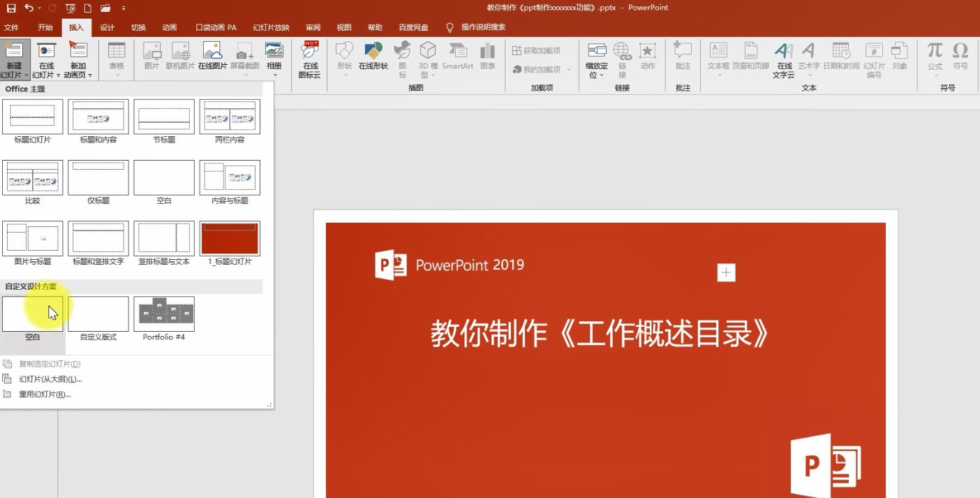Insert an object (对象)

(x=900, y=55)
